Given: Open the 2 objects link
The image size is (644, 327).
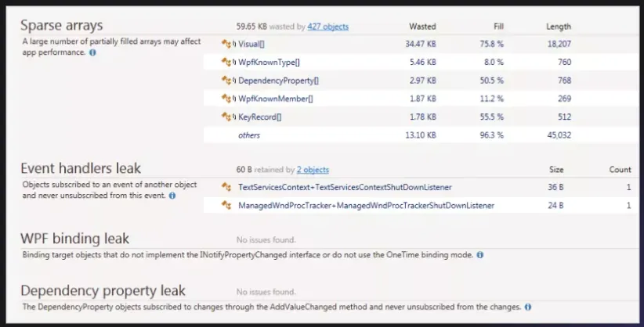Looking at the screenshot, I should pos(312,170).
